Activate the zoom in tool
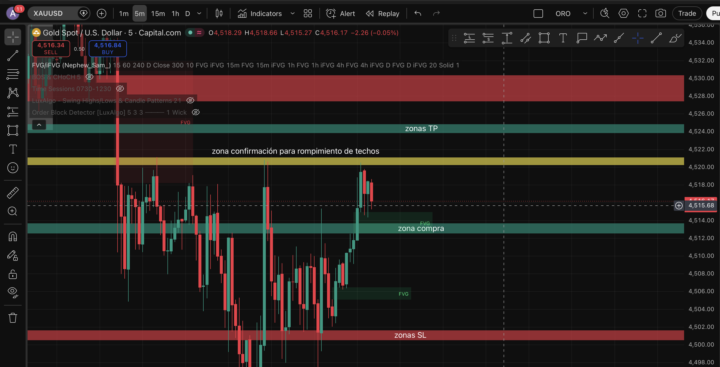 click(13, 211)
